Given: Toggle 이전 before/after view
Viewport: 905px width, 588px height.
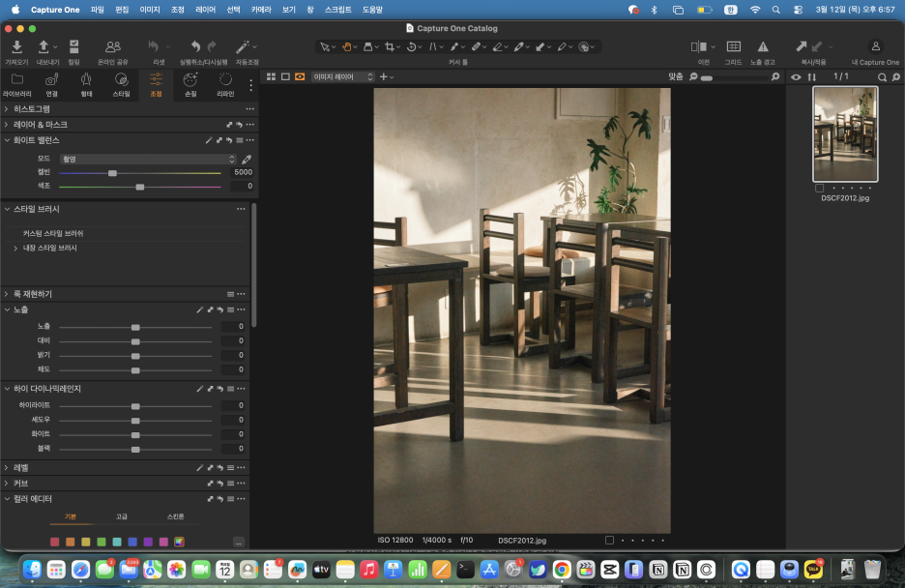Looking at the screenshot, I should coord(699,46).
